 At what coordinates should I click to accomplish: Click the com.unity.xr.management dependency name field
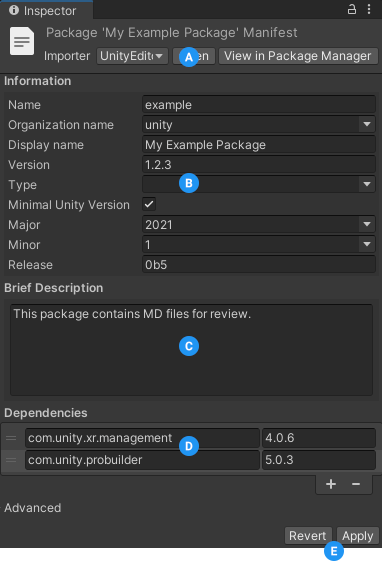[142, 438]
